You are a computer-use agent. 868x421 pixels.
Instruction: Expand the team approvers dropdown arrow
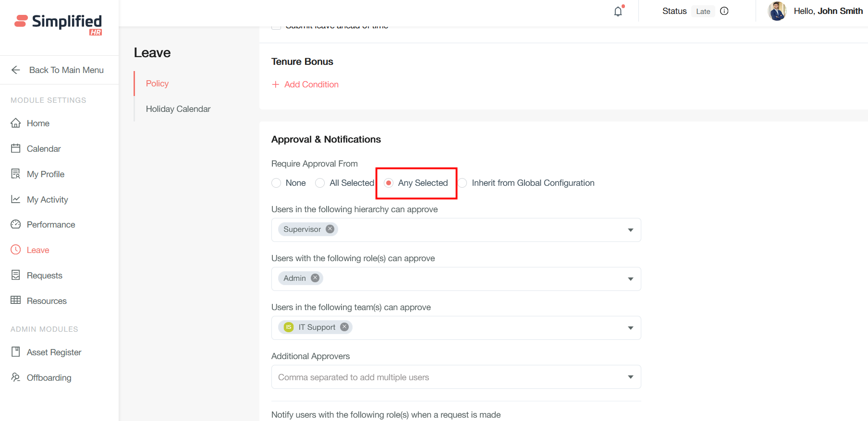pos(630,328)
